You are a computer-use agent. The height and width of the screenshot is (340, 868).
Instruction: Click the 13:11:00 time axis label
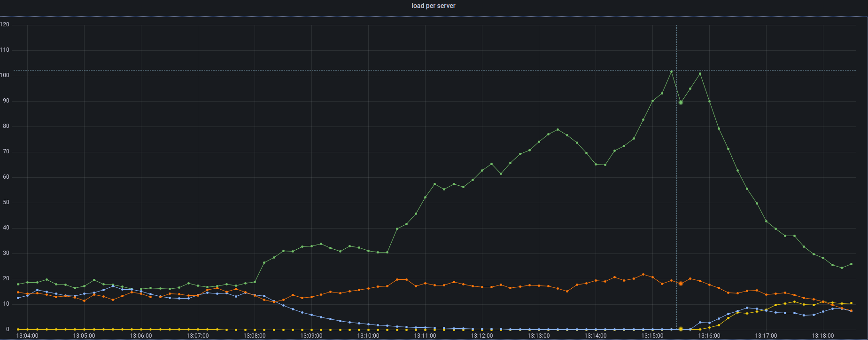coord(425,336)
